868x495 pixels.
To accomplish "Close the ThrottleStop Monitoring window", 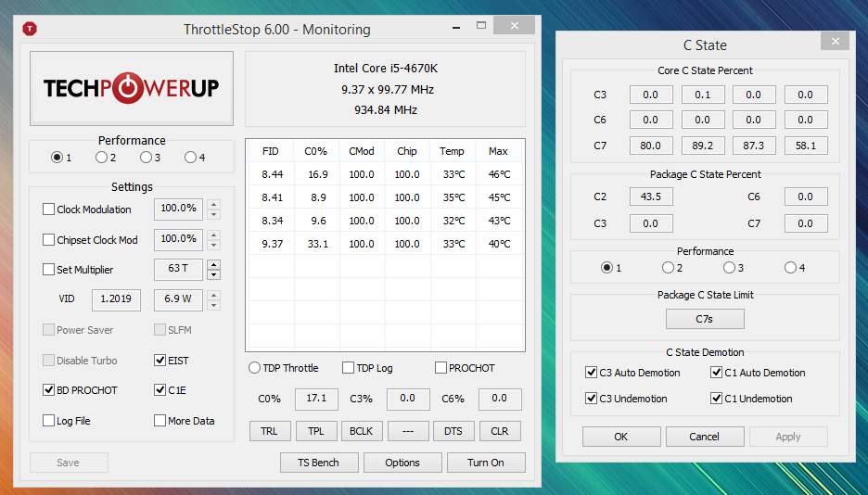I will click(515, 25).
